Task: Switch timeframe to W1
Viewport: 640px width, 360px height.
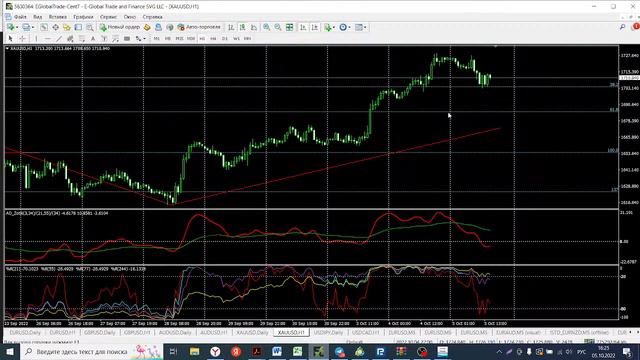Action: pyautogui.click(x=236, y=38)
